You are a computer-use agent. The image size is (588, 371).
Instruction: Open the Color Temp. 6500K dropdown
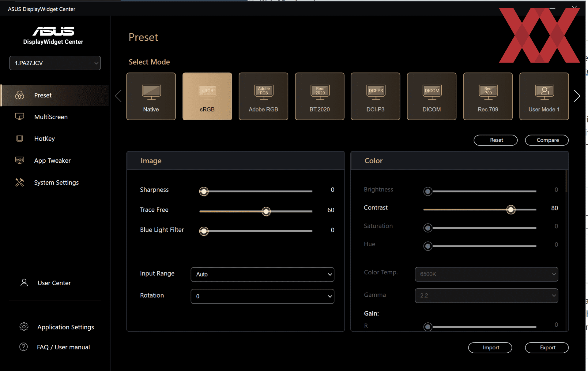pyautogui.click(x=486, y=274)
